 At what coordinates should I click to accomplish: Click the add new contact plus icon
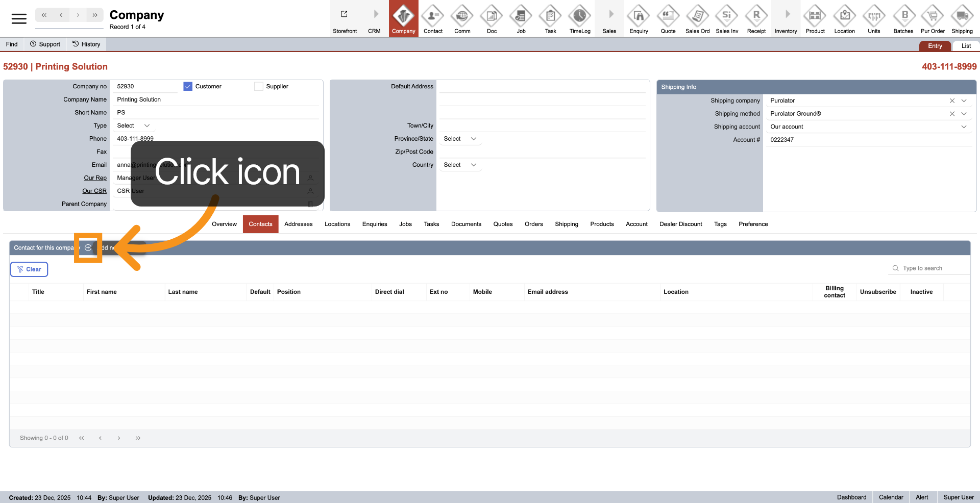tap(88, 248)
